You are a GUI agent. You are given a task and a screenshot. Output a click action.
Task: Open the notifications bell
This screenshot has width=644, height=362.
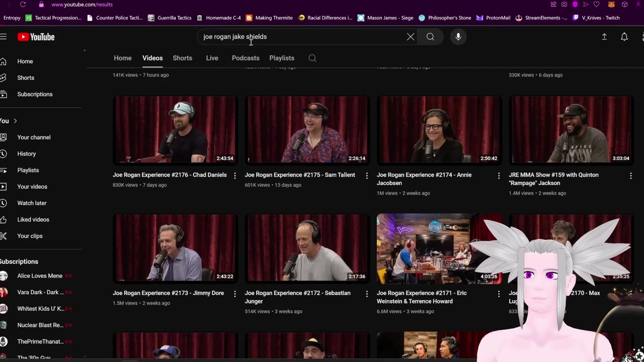pyautogui.click(x=624, y=37)
